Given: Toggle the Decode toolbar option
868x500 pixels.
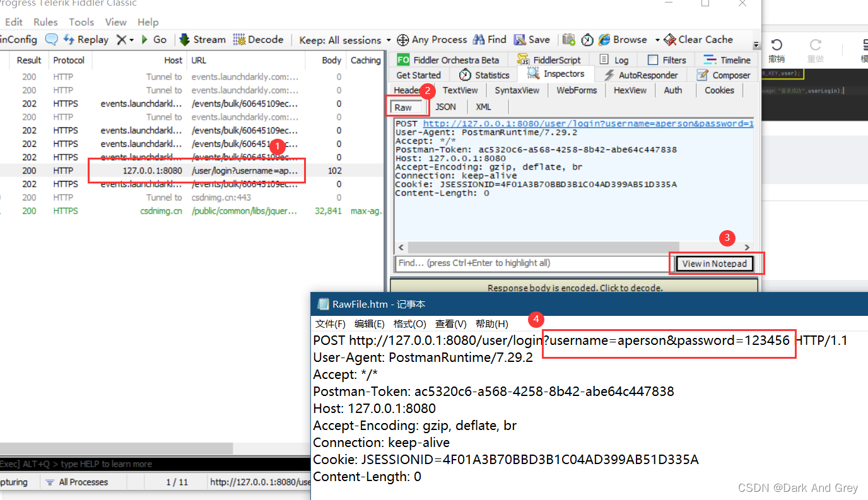Looking at the screenshot, I should tap(258, 40).
